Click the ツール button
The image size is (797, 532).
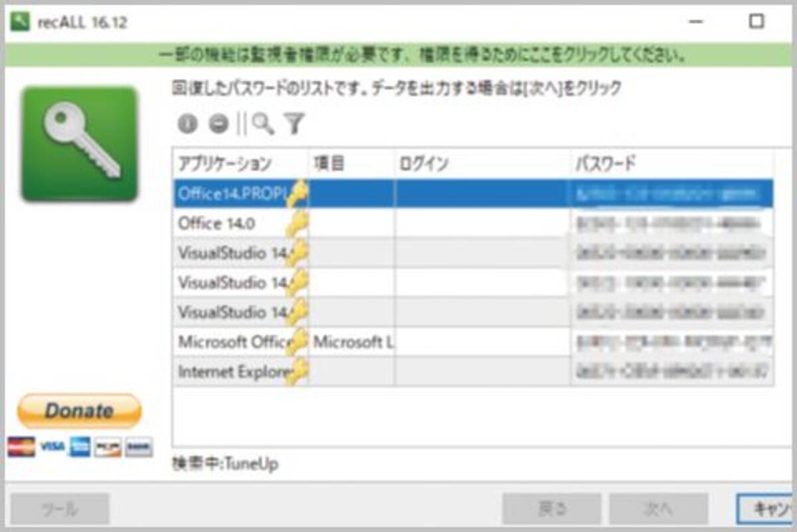[x=60, y=509]
